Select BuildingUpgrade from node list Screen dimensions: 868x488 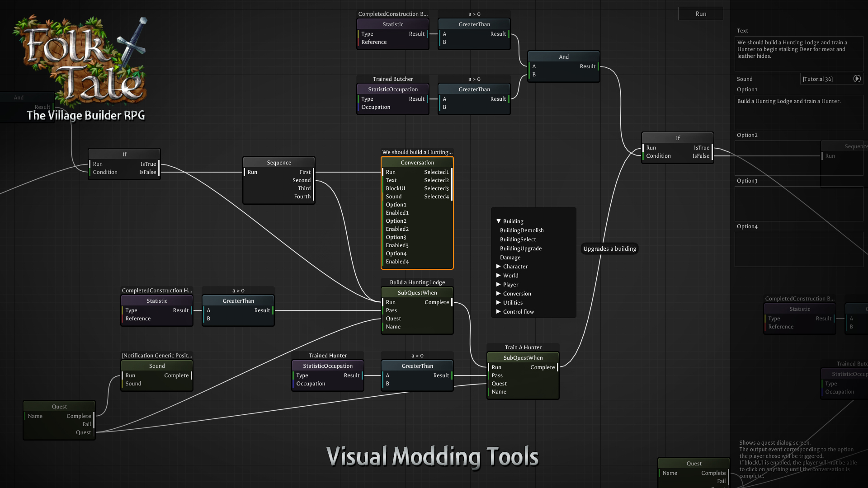(520, 248)
